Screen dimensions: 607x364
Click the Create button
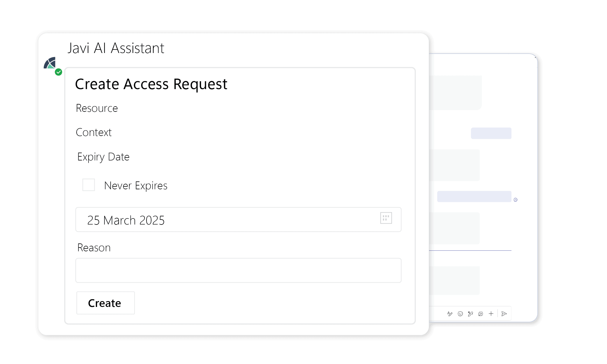click(105, 303)
